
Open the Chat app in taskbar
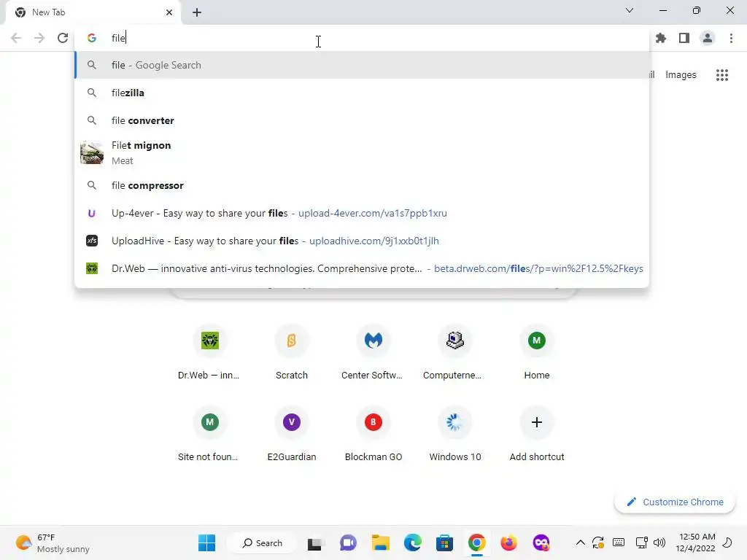[x=348, y=542]
